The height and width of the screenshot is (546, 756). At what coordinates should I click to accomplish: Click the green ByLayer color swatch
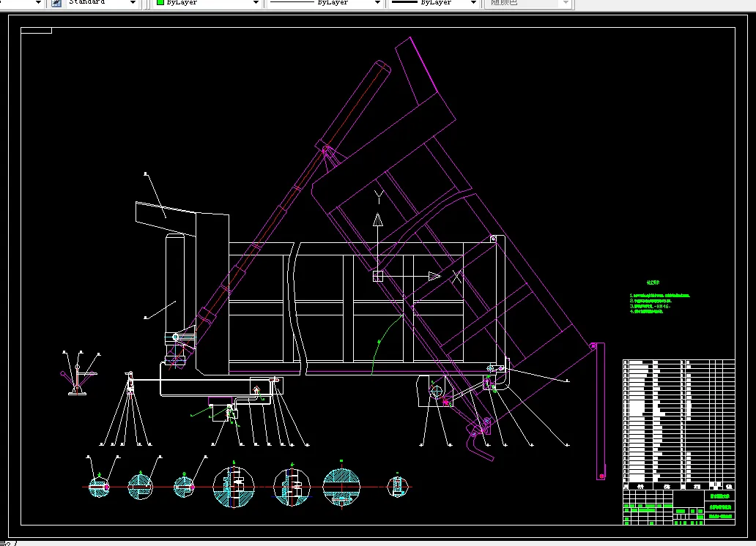[x=160, y=2]
